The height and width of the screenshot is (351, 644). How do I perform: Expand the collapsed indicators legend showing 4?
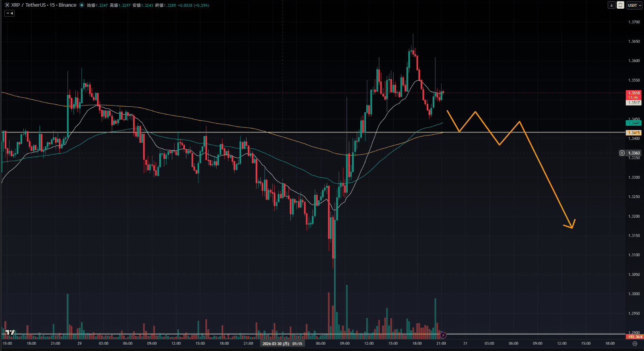9,13
